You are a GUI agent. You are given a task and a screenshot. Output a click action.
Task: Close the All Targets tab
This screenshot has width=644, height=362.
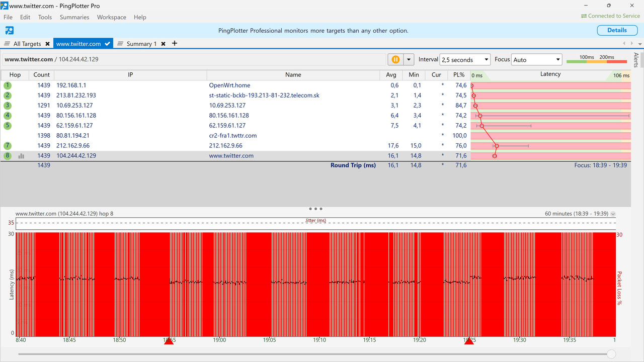tap(47, 44)
